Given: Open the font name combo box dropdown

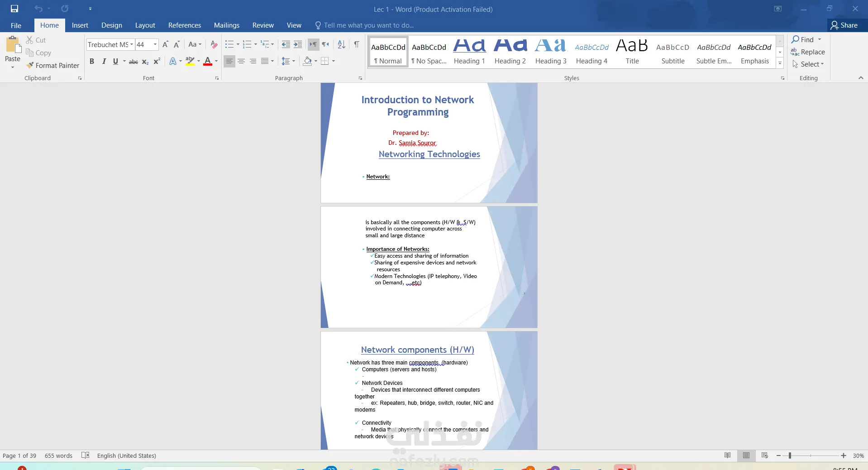Looking at the screenshot, I should 132,44.
